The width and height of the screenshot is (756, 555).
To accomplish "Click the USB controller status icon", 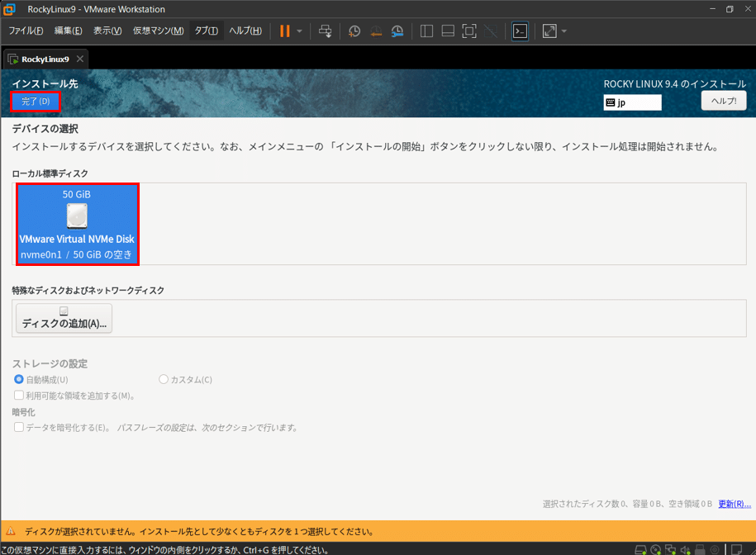I will point(700,550).
